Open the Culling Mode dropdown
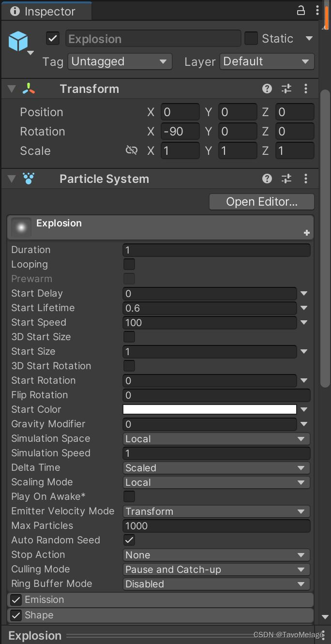Screen dimensions: 331x644 click(216, 569)
